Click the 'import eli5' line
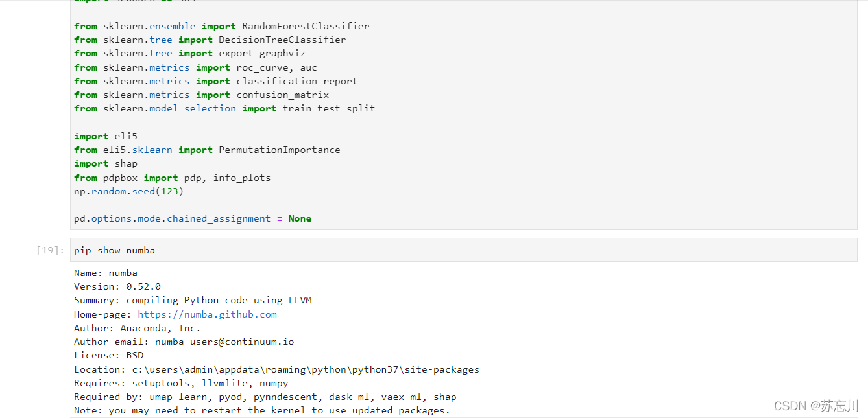Image resolution: width=868 pixels, height=418 pixels. pos(106,136)
